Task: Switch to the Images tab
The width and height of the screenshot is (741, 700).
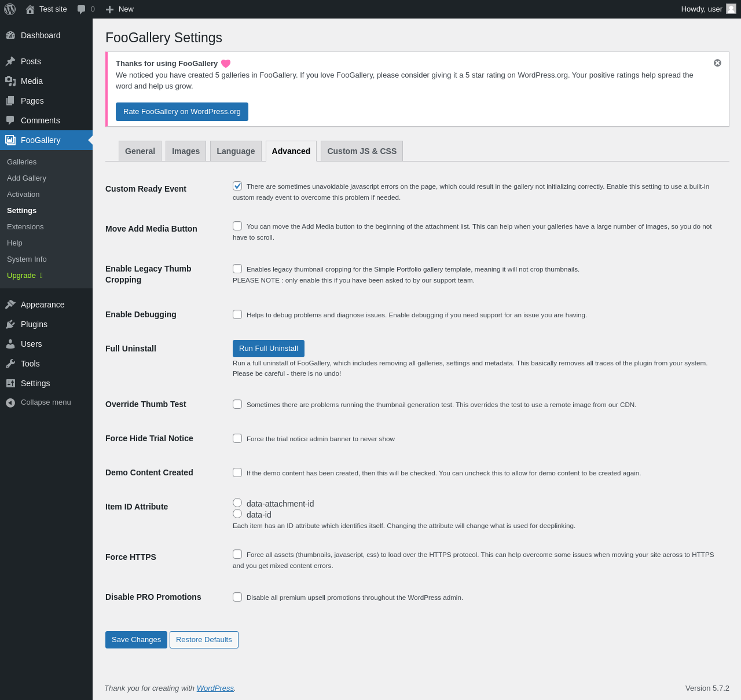Action: pos(186,151)
